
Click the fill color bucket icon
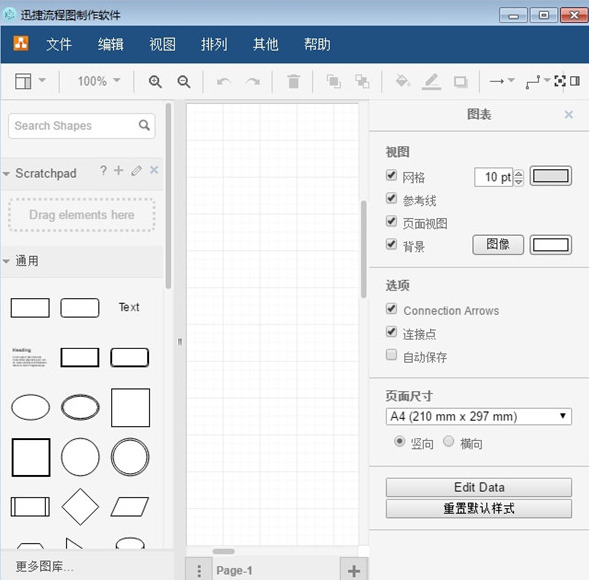(x=402, y=81)
